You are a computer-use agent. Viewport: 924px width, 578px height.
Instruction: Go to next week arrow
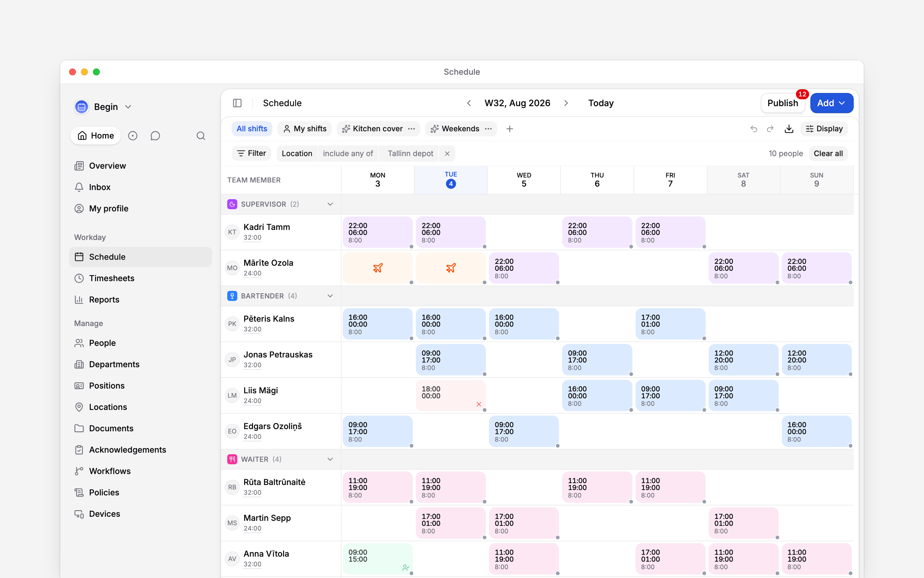(566, 103)
